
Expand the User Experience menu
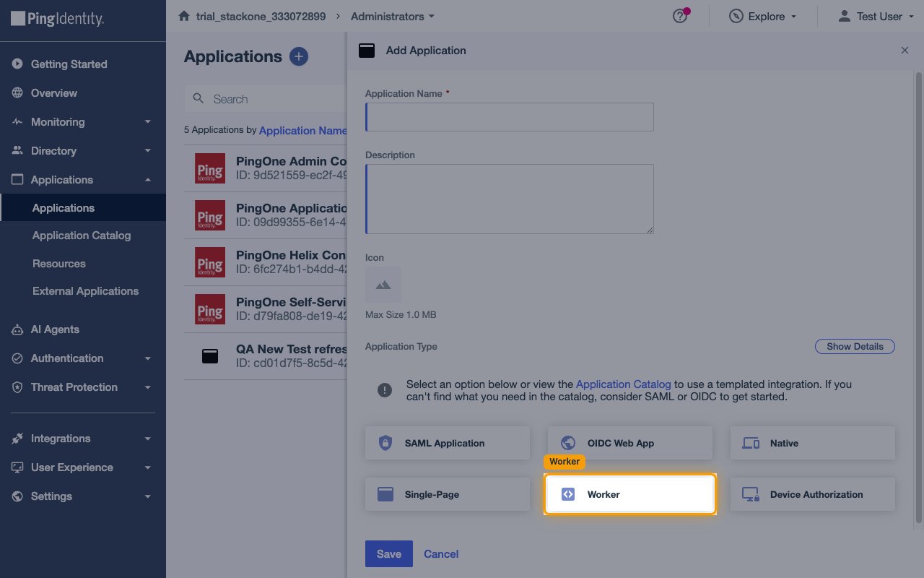pyautogui.click(x=147, y=467)
